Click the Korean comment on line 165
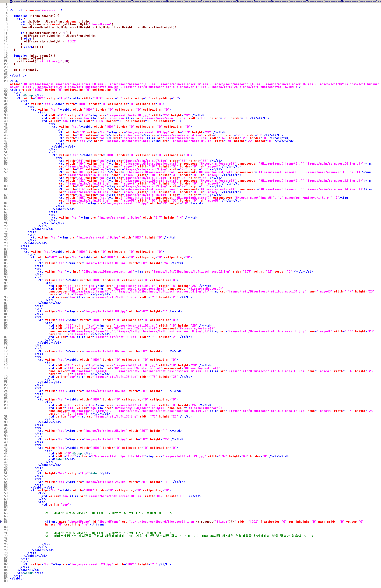The height and width of the screenshot is (588, 381). pos(108,513)
